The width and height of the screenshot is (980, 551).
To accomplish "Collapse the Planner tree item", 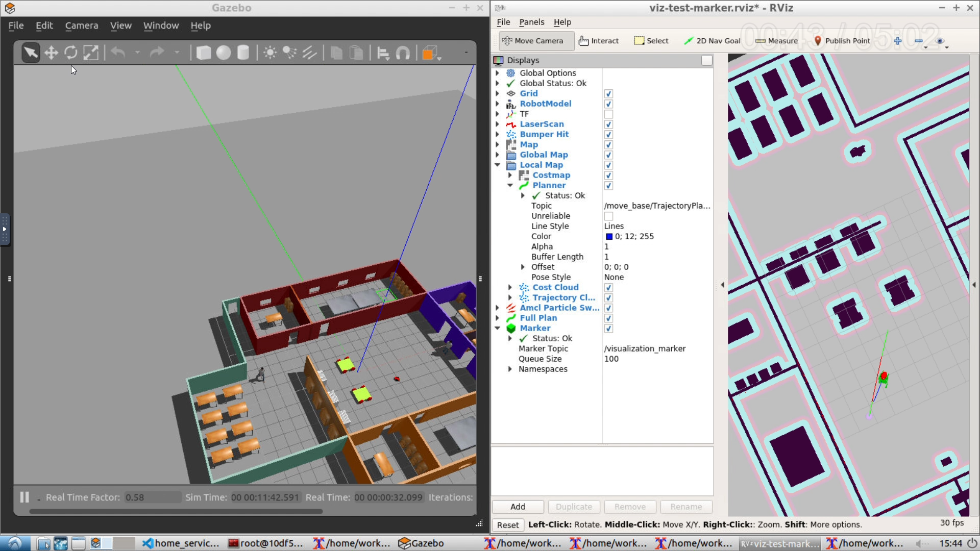I will click(510, 185).
